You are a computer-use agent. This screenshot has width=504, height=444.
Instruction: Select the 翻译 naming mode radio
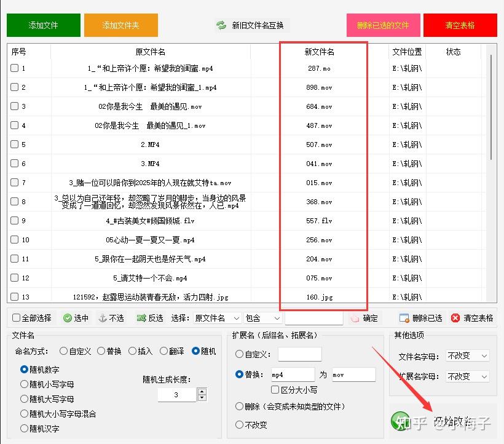163,351
